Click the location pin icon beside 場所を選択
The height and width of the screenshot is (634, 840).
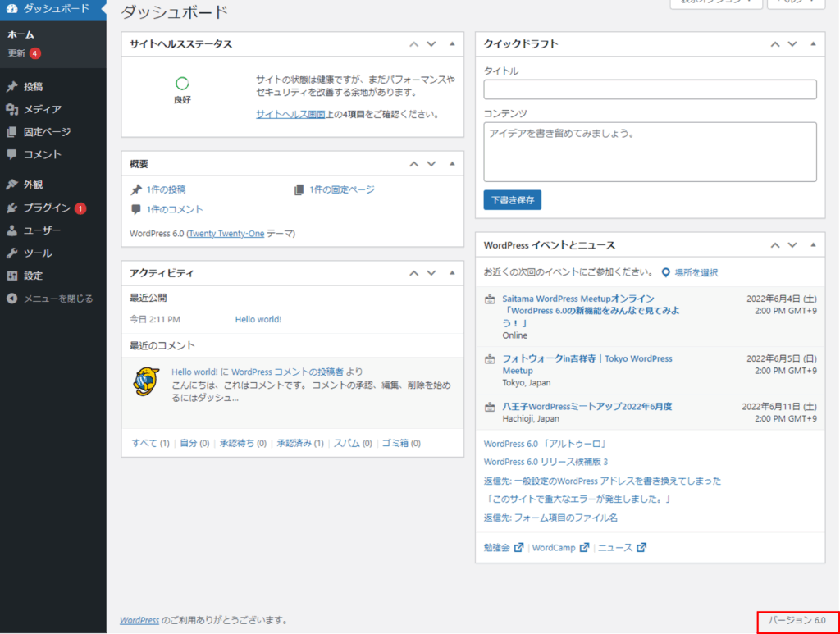[665, 272]
